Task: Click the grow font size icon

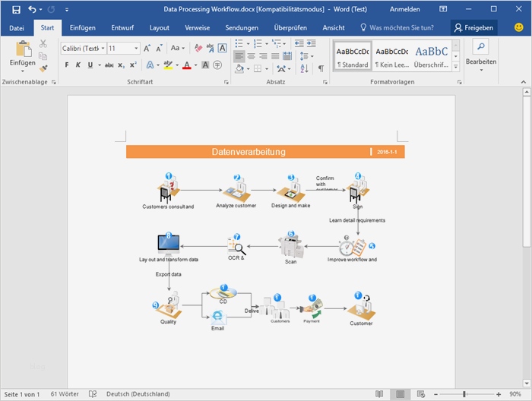Action: point(147,48)
